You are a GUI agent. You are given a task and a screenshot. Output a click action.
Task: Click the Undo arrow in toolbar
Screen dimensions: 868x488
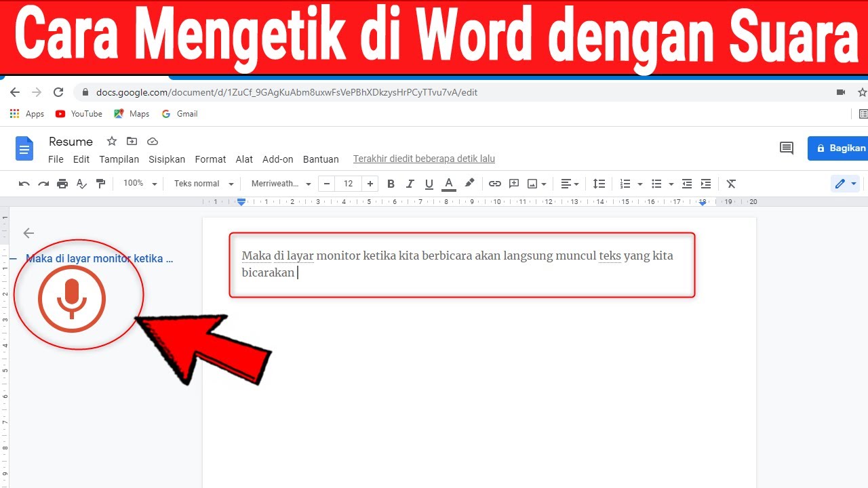[x=24, y=184]
